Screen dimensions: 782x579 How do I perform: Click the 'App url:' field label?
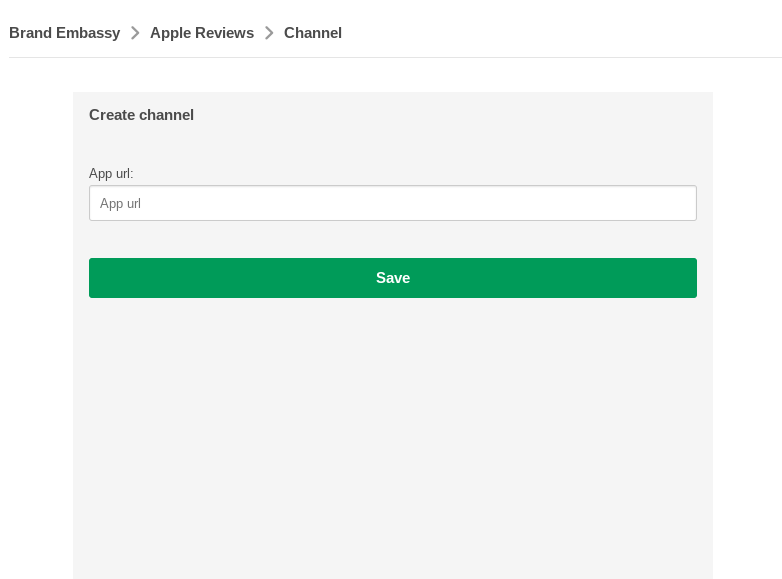111,174
